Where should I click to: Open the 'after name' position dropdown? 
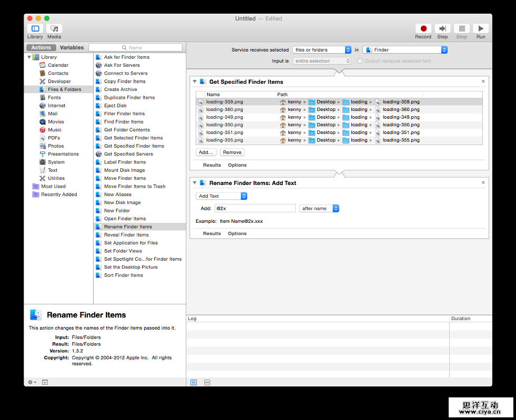tap(319, 209)
